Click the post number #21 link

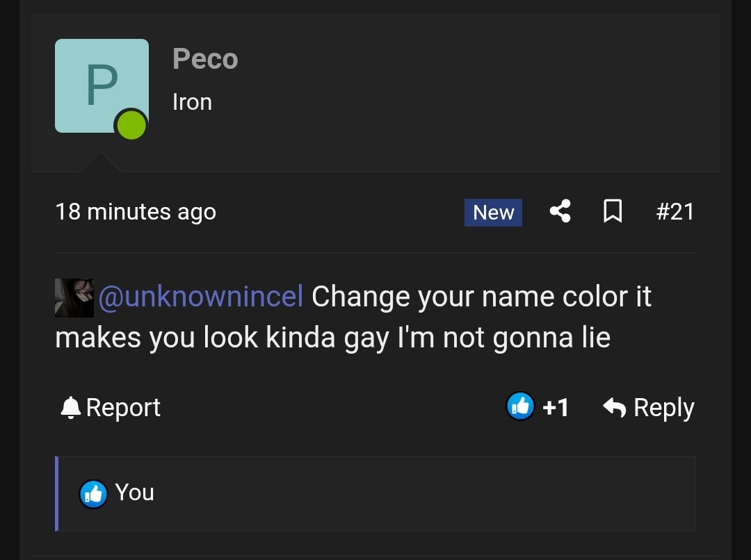pos(675,211)
